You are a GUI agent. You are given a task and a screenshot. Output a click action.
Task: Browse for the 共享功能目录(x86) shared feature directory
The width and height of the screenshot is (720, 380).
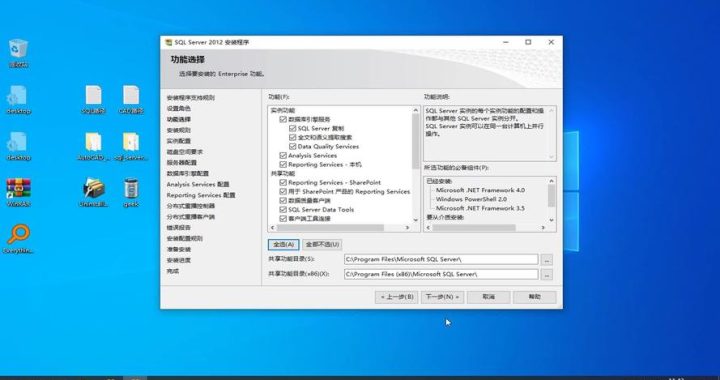[x=546, y=274]
